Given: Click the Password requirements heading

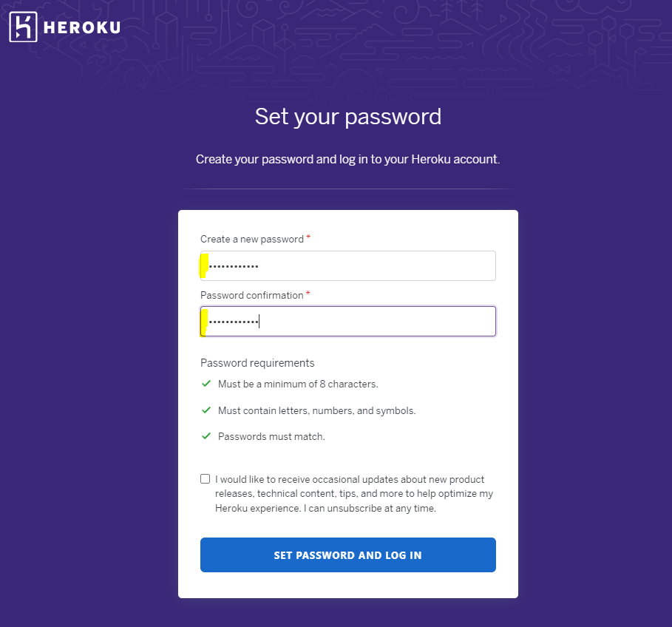Looking at the screenshot, I should (257, 363).
